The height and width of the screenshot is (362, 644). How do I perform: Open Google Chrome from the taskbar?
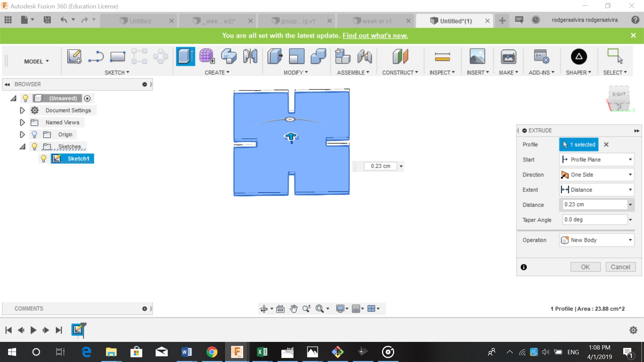(212, 352)
